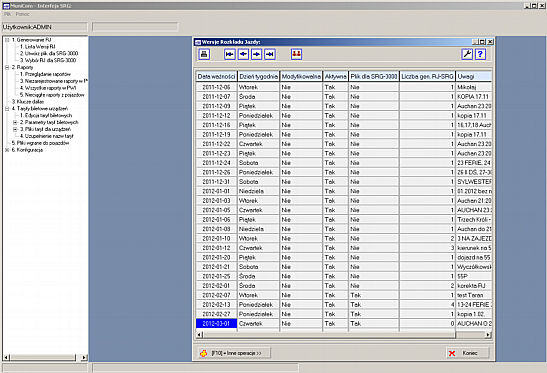
Task: Sort by 'Data ważności' column header
Action: coord(216,76)
